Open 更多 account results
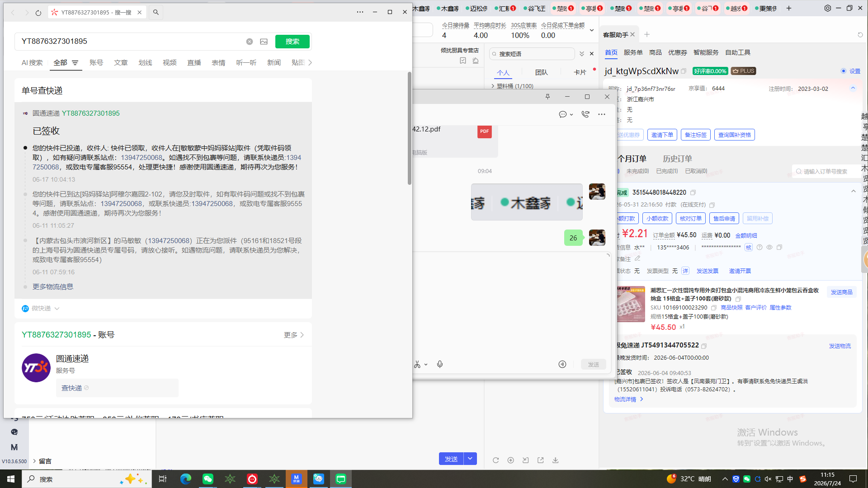 pos(294,335)
